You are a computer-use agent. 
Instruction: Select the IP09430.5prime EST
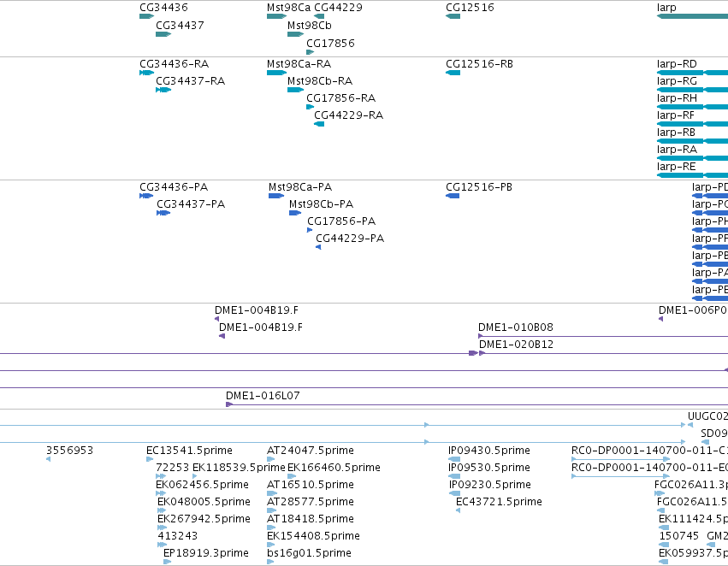pyautogui.click(x=454, y=459)
